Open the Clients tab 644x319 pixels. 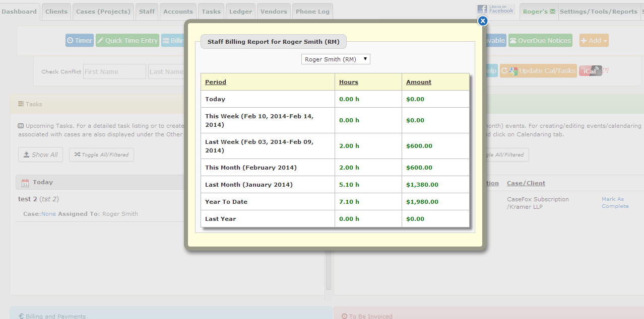(x=56, y=12)
